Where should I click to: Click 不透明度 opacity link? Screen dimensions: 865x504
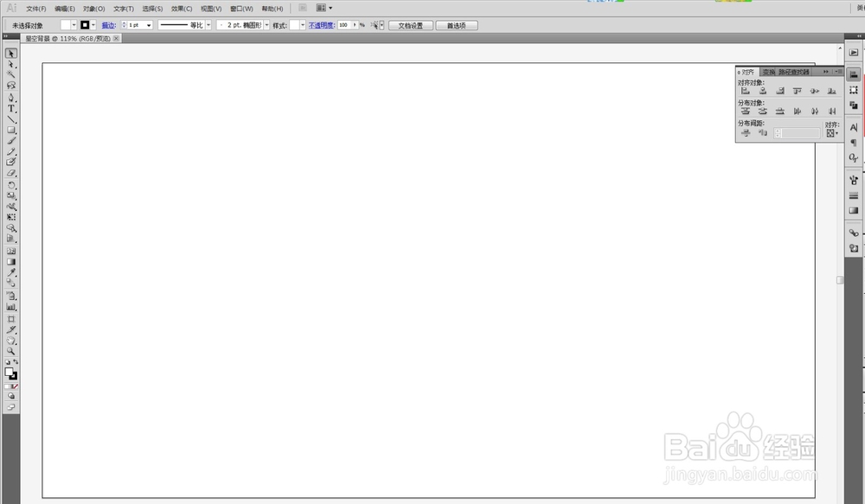[322, 25]
